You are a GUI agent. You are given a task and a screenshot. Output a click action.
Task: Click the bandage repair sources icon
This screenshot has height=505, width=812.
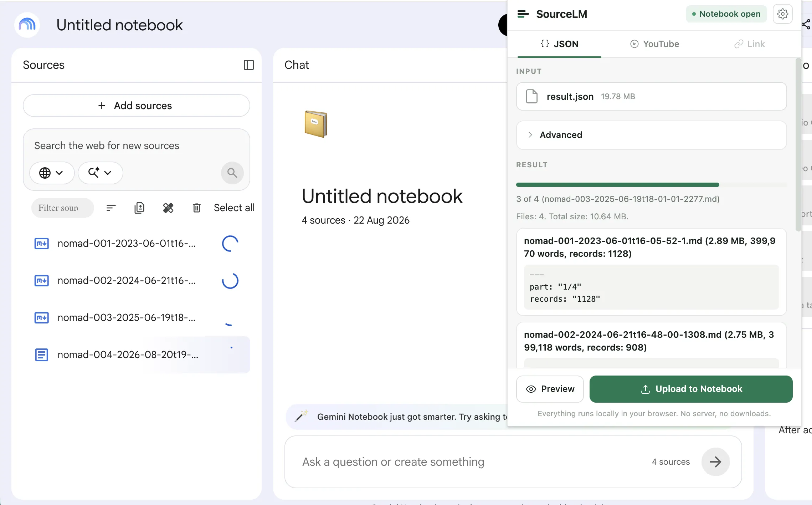168,208
